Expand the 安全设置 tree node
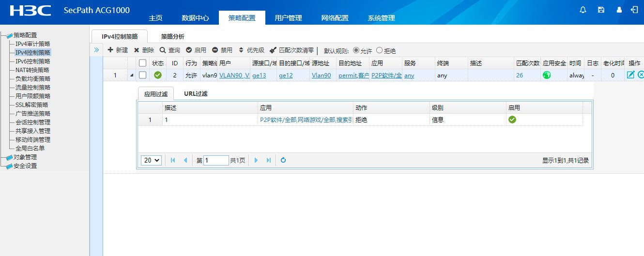 tap(4, 166)
